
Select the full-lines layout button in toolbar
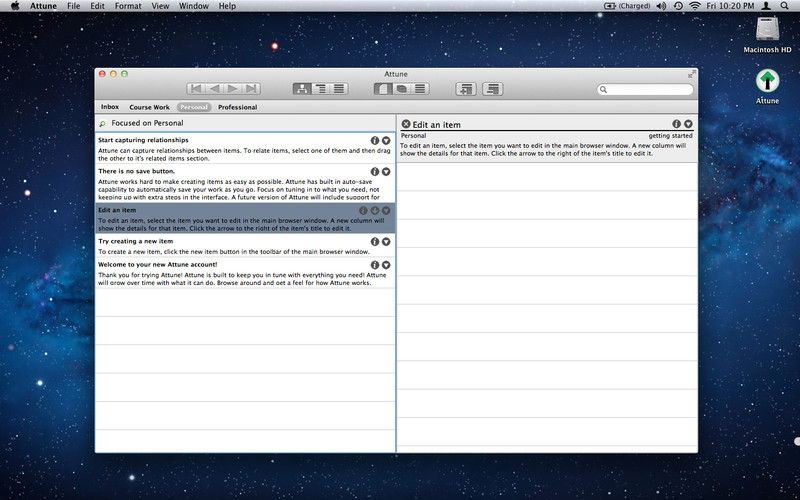[x=420, y=89]
